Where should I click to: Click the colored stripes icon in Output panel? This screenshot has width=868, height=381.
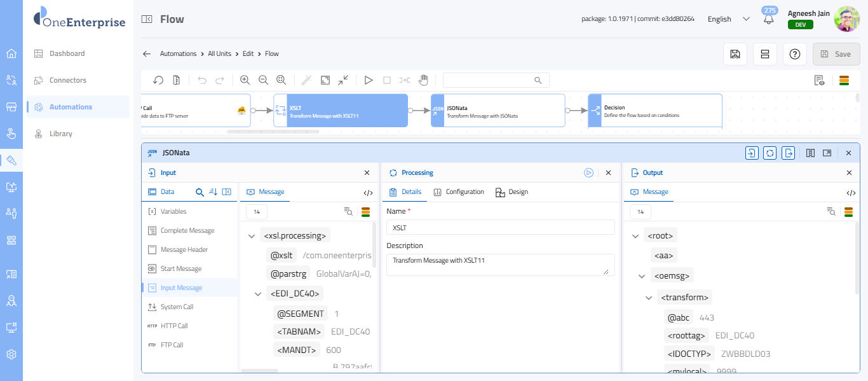[848, 212]
